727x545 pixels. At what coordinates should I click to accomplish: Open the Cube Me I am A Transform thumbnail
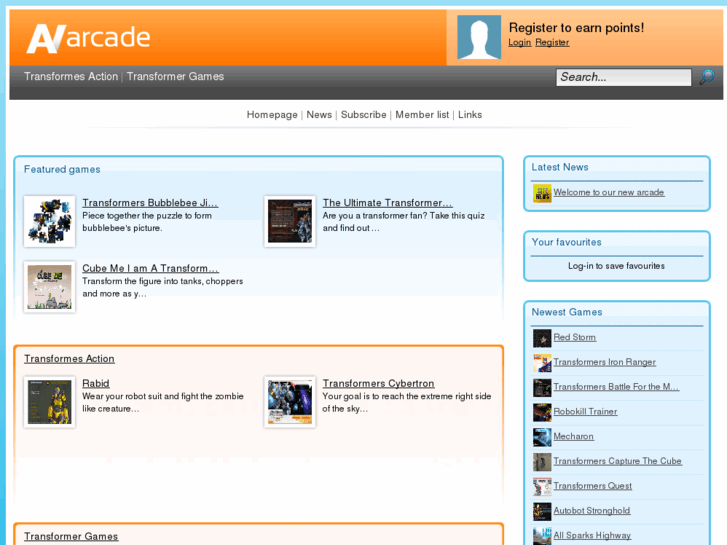pos(50,287)
